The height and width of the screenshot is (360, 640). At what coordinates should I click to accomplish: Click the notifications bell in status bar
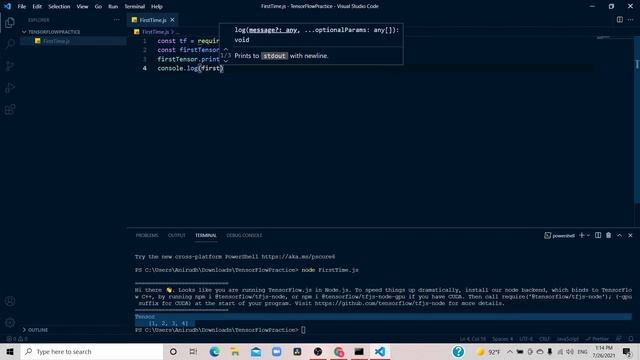[x=631, y=339]
